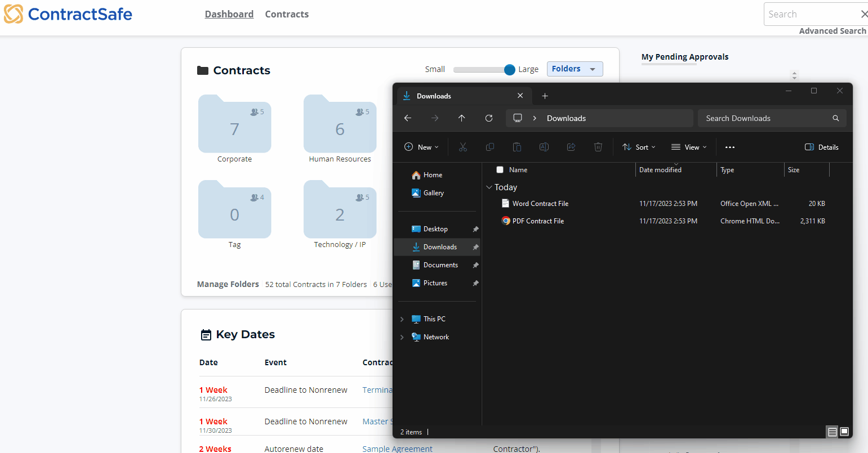Click the Refresh icon in File Explorer
Image resolution: width=868 pixels, height=453 pixels.
[489, 118]
